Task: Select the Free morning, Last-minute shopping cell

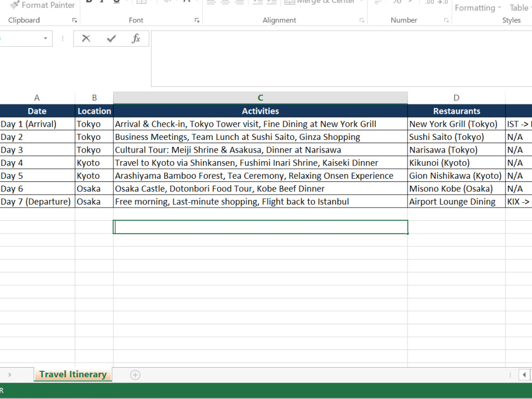Action: click(x=260, y=201)
